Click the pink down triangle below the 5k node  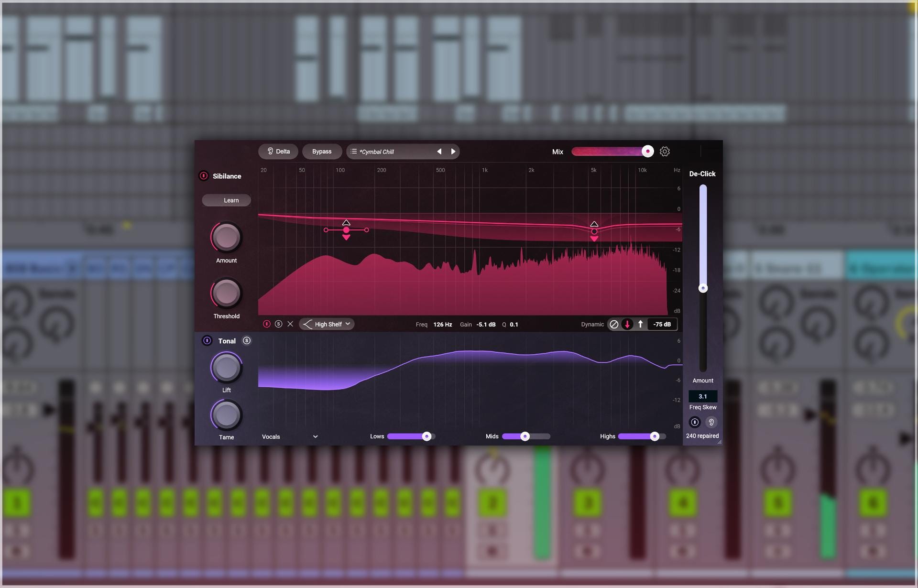pos(594,239)
